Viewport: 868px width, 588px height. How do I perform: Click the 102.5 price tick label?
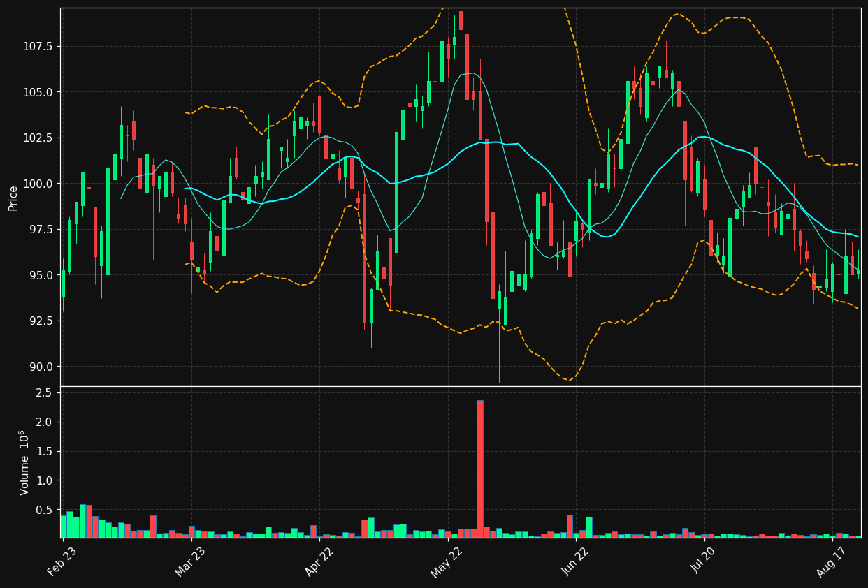point(37,138)
